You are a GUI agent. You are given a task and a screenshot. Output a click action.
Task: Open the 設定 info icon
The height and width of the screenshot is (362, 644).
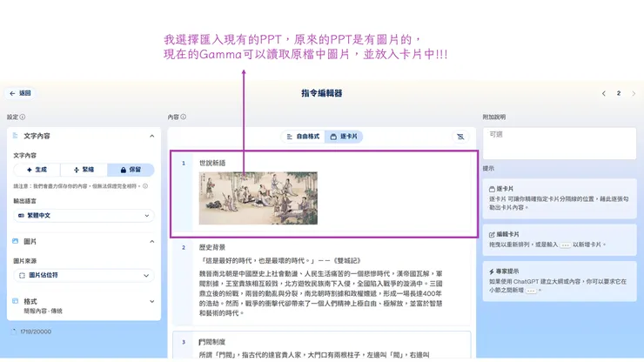click(23, 117)
